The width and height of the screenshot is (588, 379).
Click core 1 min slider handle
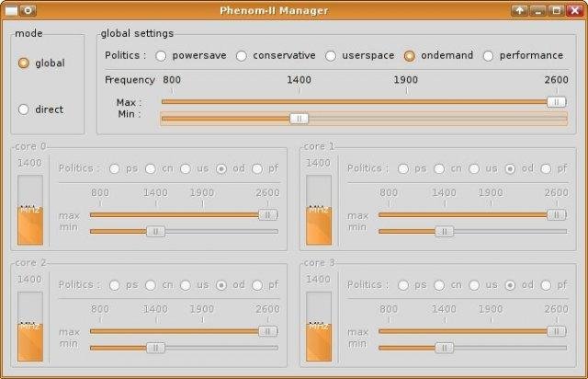[444, 232]
